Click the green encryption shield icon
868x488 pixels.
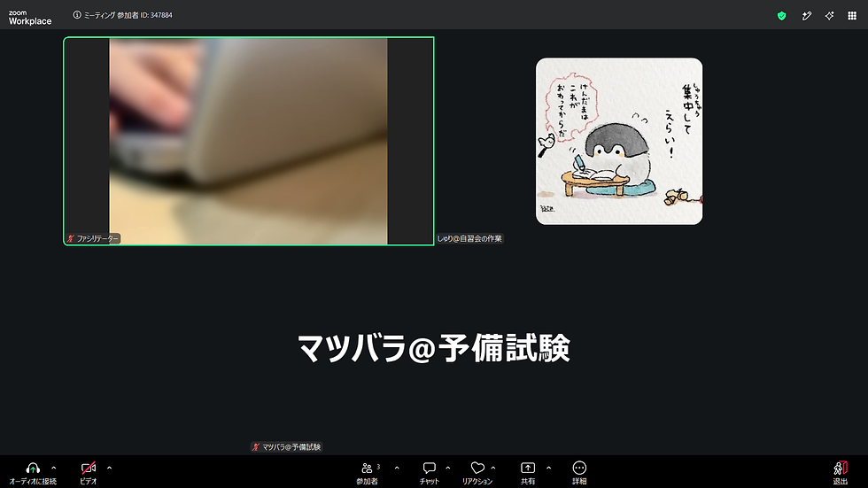coord(781,16)
